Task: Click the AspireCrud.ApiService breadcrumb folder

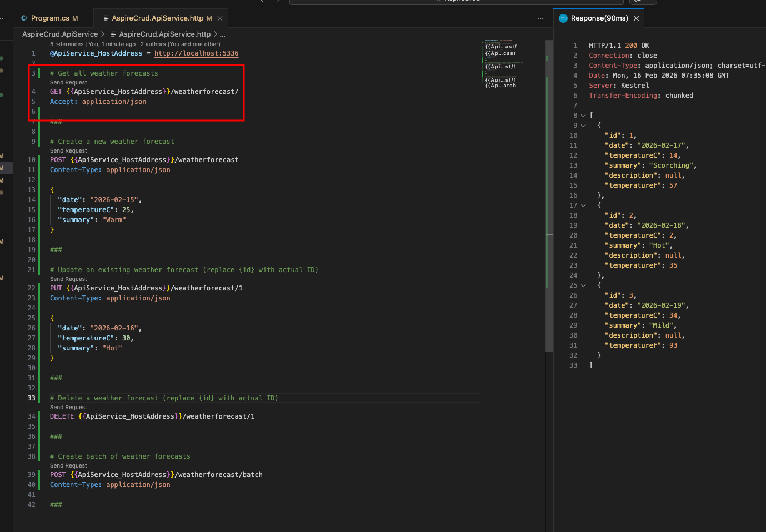Action: (x=60, y=34)
